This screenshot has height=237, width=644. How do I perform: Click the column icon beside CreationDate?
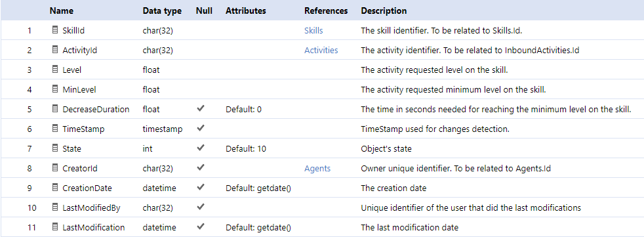(x=55, y=188)
